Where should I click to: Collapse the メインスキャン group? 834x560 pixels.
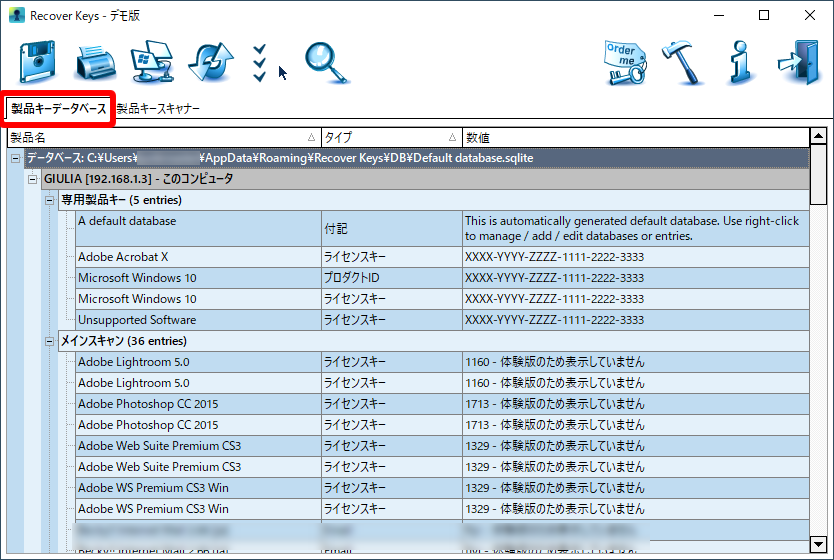coord(50,341)
